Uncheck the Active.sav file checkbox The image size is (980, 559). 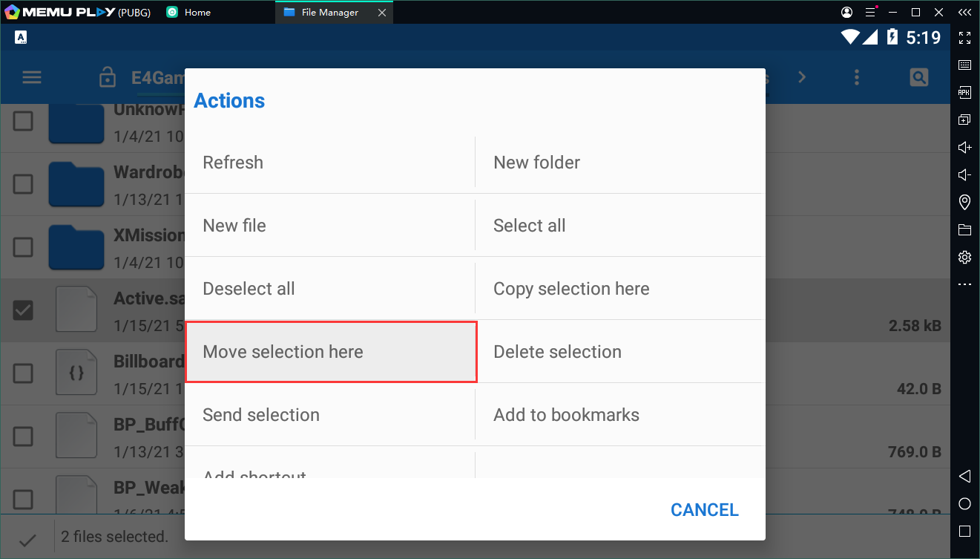tap(23, 310)
